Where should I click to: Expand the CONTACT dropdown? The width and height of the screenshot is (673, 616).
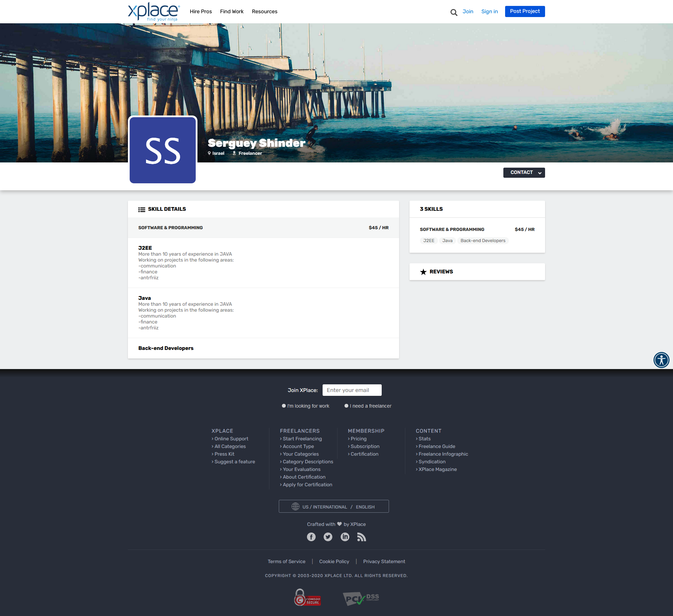524,173
